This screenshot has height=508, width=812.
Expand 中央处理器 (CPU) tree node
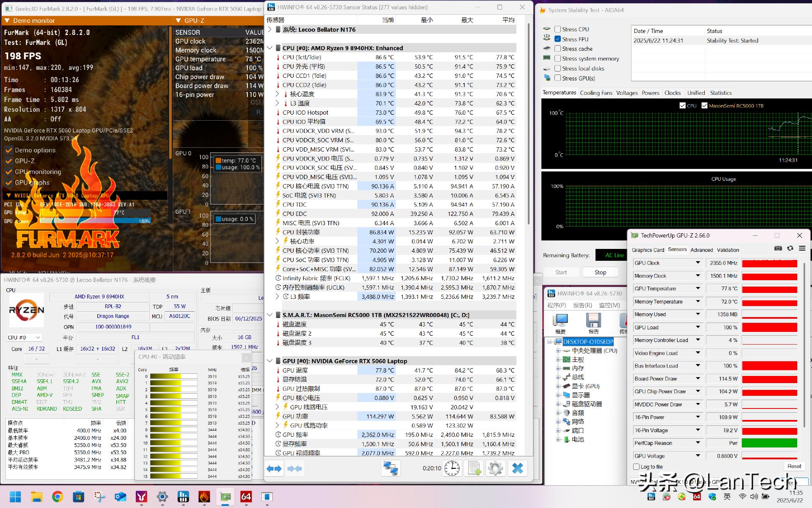click(558, 351)
